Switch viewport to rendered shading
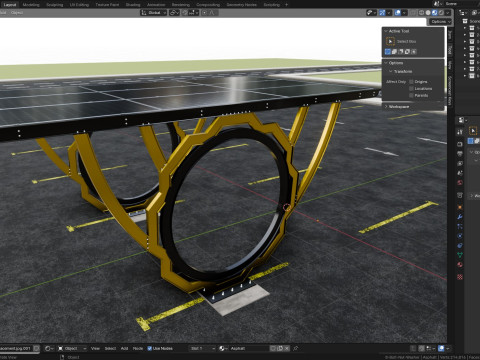This screenshot has width=480, height=360. (441, 13)
